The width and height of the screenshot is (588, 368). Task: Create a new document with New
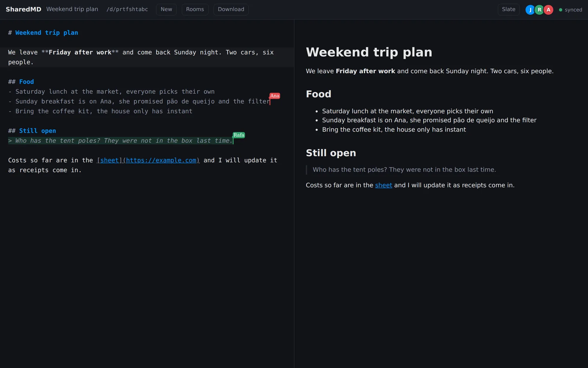click(166, 10)
